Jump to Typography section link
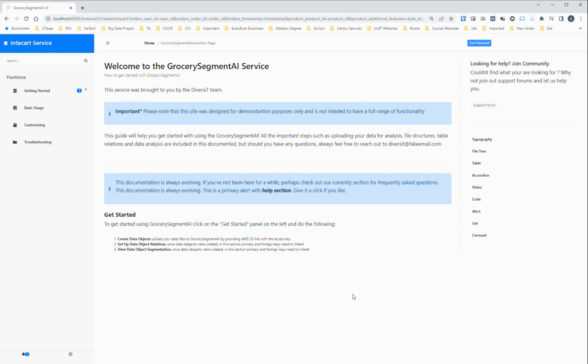Screen dimensions: 588x364 tap(482, 140)
